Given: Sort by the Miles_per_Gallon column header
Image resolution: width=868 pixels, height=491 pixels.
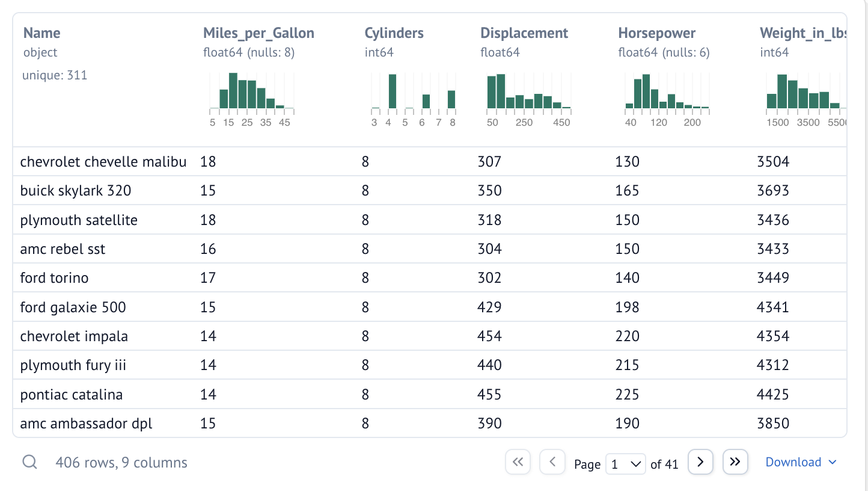Looking at the screenshot, I should (x=258, y=33).
